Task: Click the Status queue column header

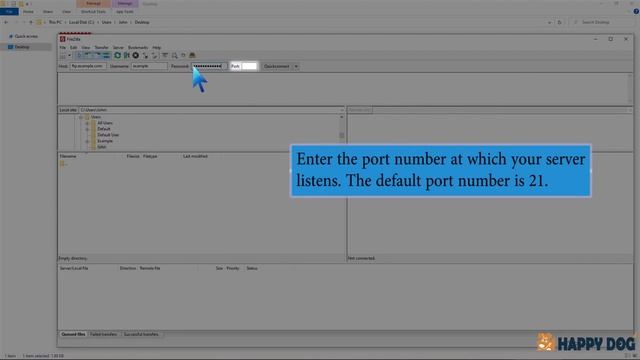Action: point(252,268)
